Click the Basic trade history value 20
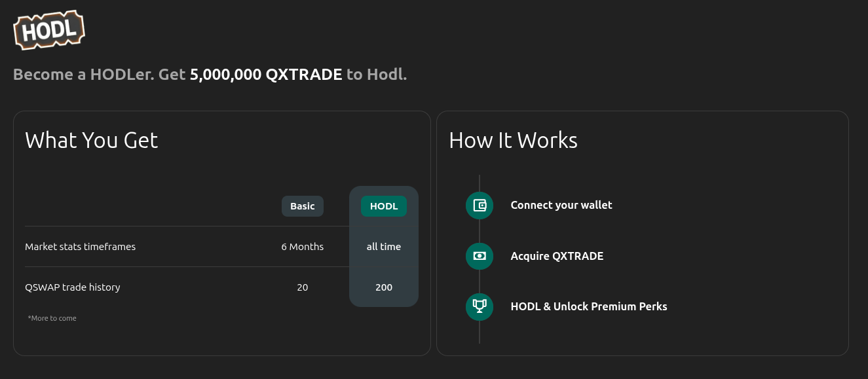Screen dimensions: 868x379 pyautogui.click(x=303, y=287)
